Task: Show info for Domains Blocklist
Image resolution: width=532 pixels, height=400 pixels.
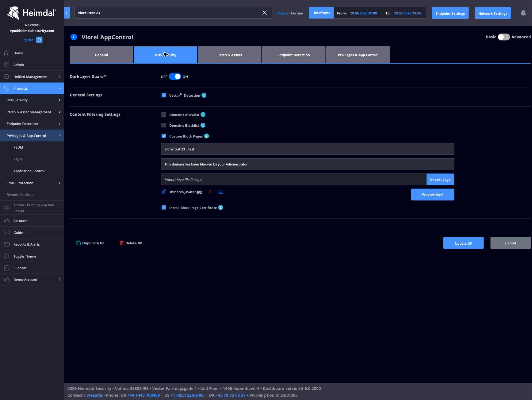Action: 203,126
